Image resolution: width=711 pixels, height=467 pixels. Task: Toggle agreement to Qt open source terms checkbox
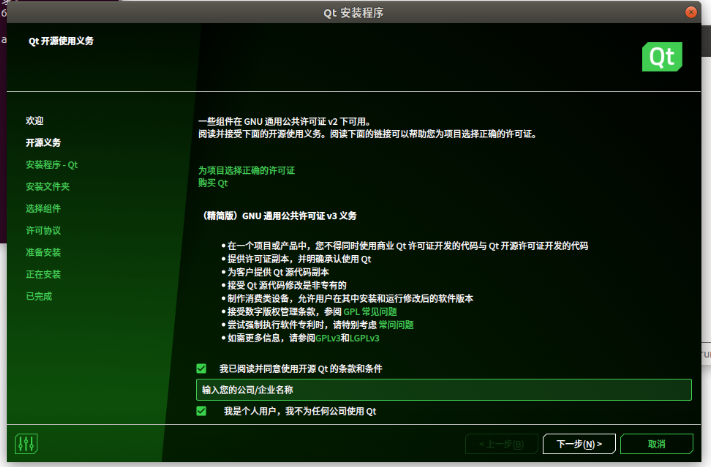[x=202, y=369]
